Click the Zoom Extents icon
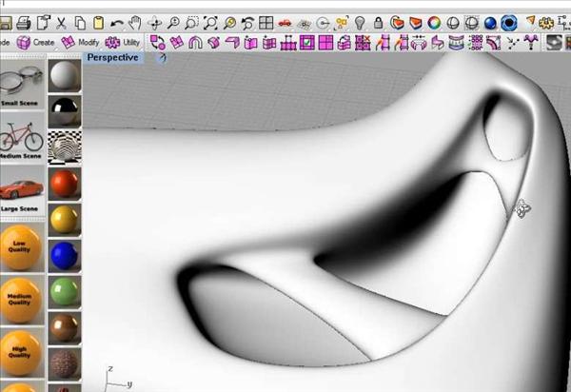Viewport: 571px width, 392px height. pos(210,23)
